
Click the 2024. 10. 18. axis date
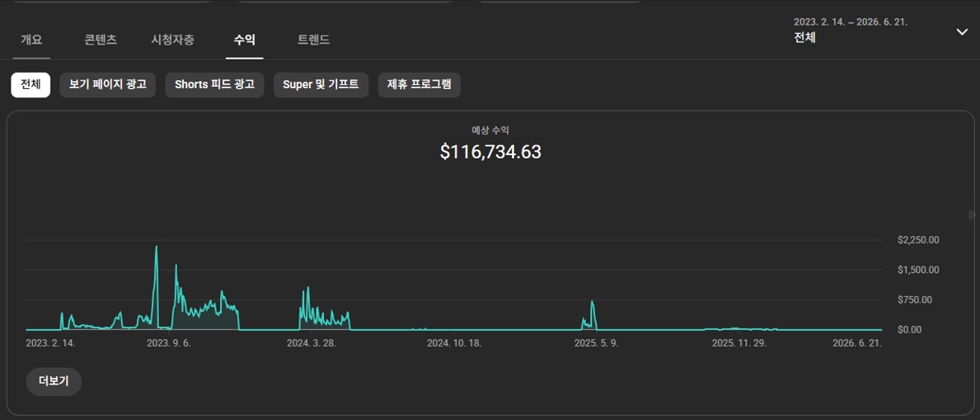(x=454, y=343)
